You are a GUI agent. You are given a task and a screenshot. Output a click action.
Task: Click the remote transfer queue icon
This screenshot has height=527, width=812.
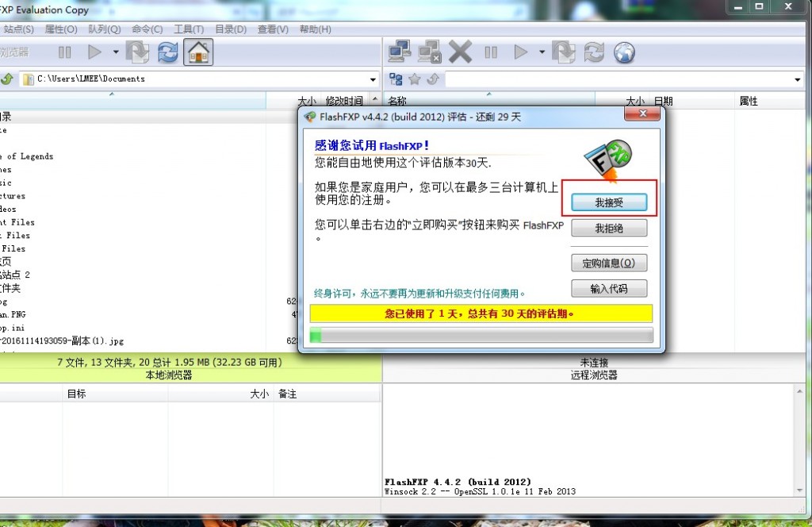click(x=564, y=52)
